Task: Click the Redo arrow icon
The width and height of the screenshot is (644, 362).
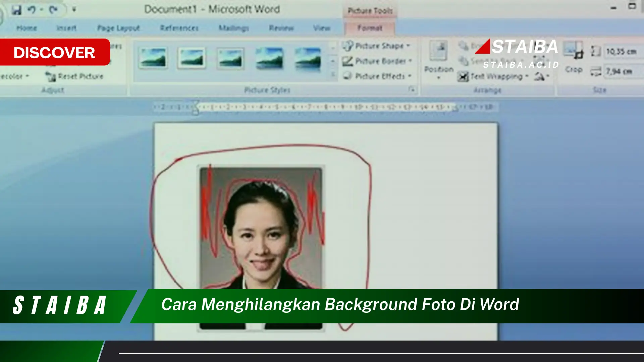Action: point(53,10)
